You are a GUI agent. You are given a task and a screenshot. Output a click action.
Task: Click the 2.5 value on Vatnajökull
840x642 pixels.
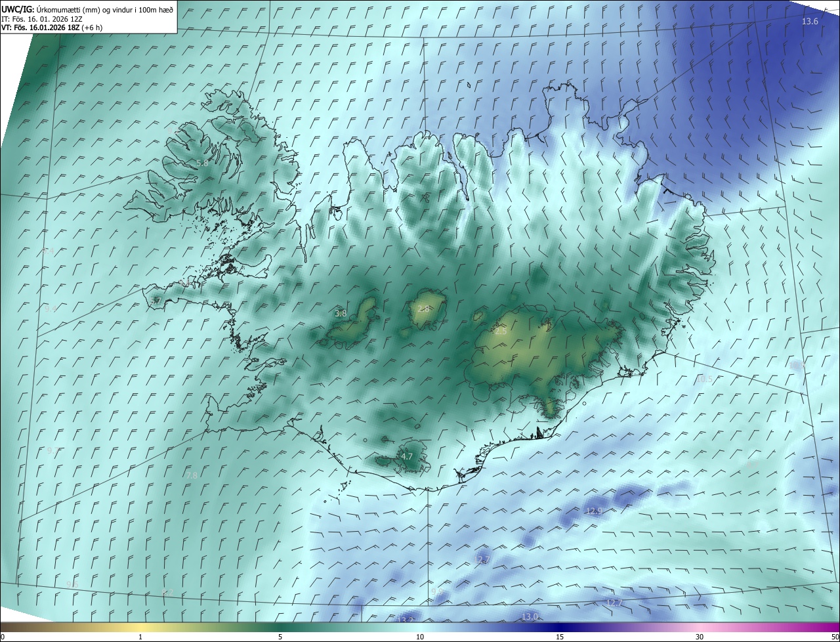(501, 332)
